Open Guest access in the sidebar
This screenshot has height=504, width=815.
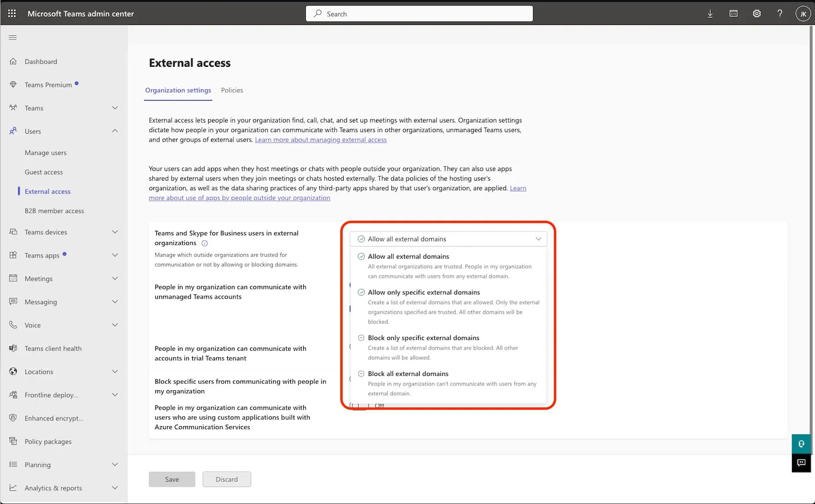click(x=44, y=172)
